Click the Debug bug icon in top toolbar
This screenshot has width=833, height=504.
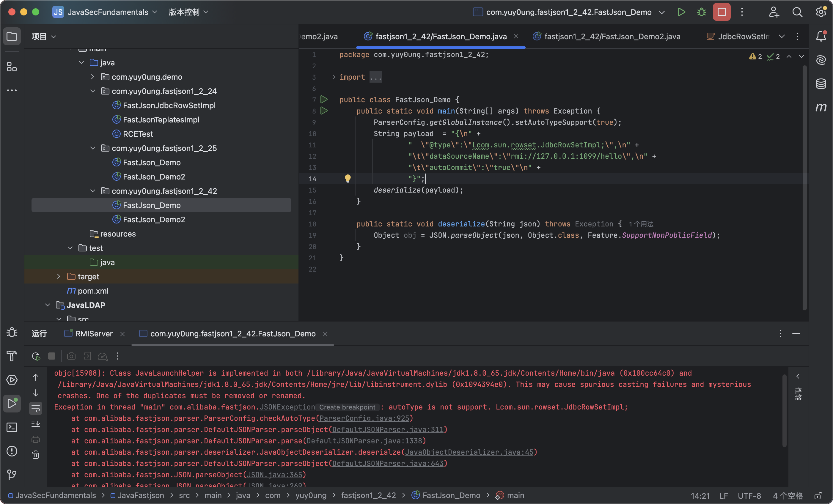coord(702,12)
